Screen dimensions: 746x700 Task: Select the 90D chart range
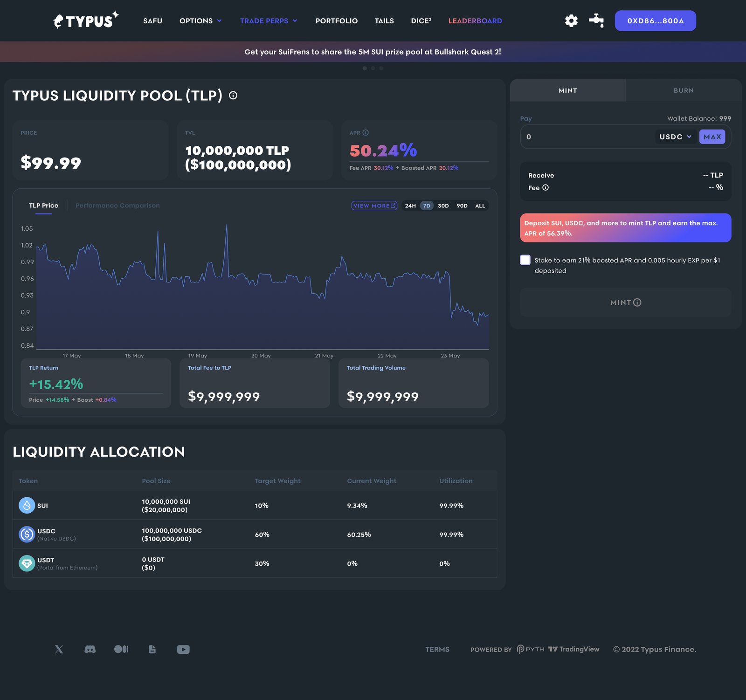462,206
